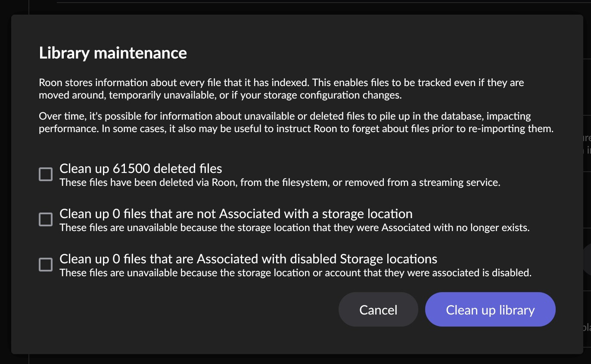Enable the deleted files cleanup checkbox
591x364 pixels.
point(46,174)
